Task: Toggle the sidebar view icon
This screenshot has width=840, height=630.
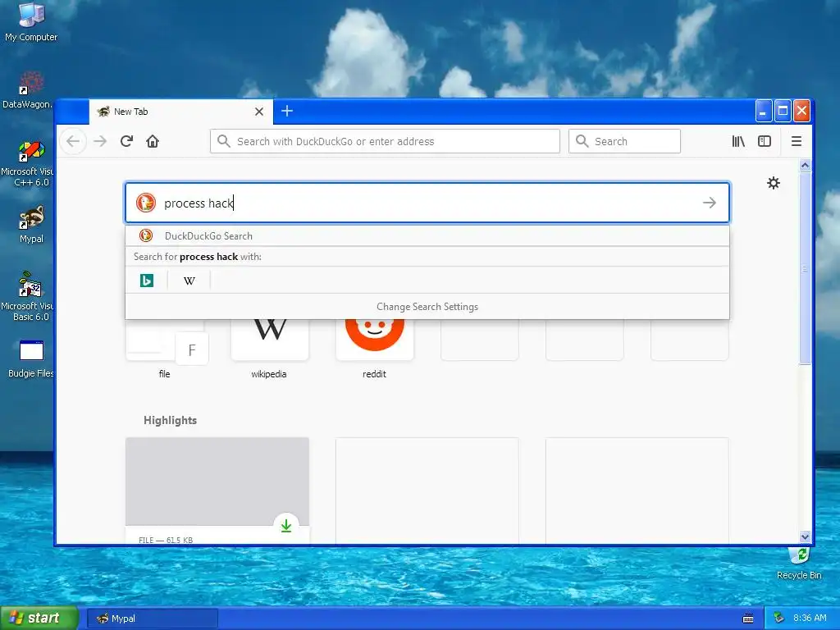Action: (765, 141)
